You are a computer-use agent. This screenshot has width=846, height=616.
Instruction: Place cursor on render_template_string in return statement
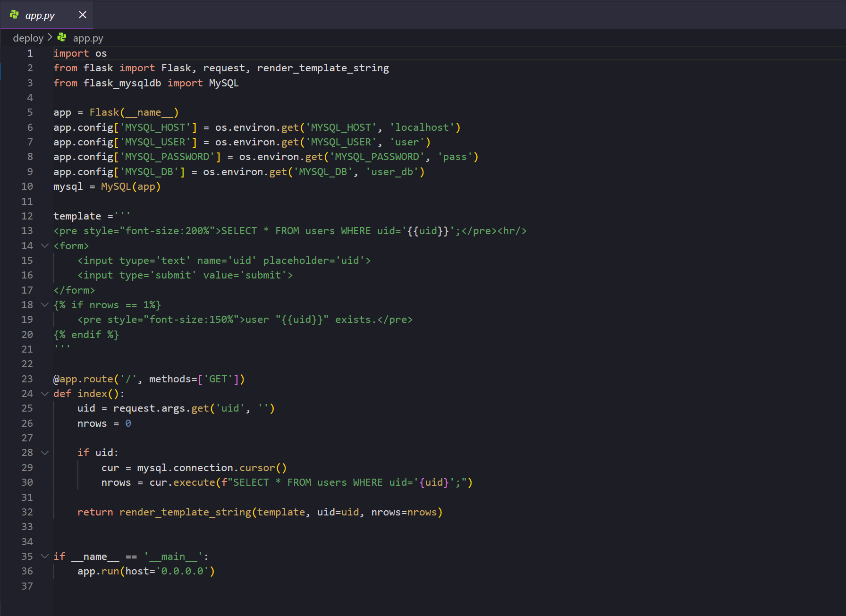point(185,512)
